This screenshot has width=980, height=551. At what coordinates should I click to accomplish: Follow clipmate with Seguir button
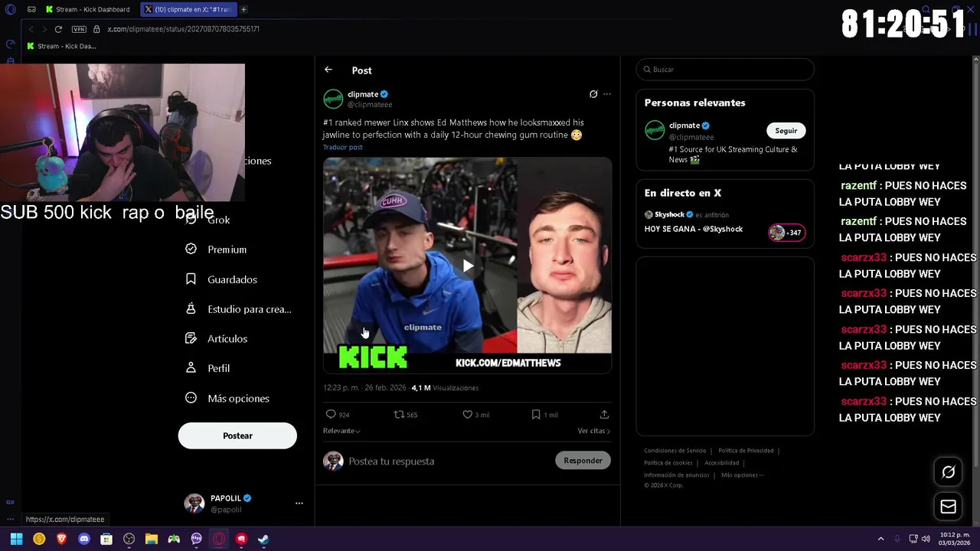coord(786,131)
